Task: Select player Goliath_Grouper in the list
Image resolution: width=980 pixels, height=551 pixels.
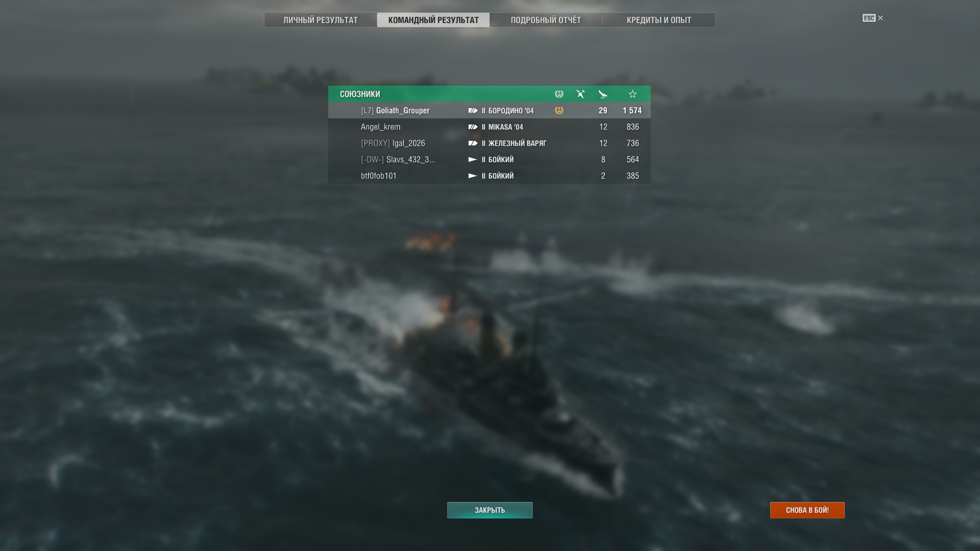Action: (489, 110)
